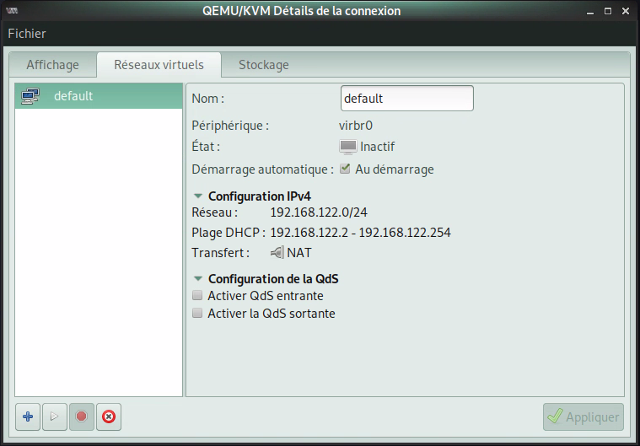
Task: Minimize the connection details window
Action: [590, 11]
